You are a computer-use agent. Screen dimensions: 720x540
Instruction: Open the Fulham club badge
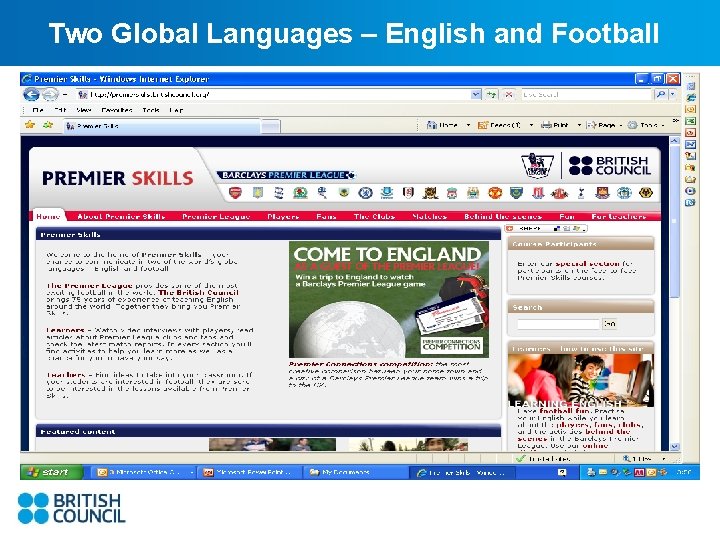point(408,193)
